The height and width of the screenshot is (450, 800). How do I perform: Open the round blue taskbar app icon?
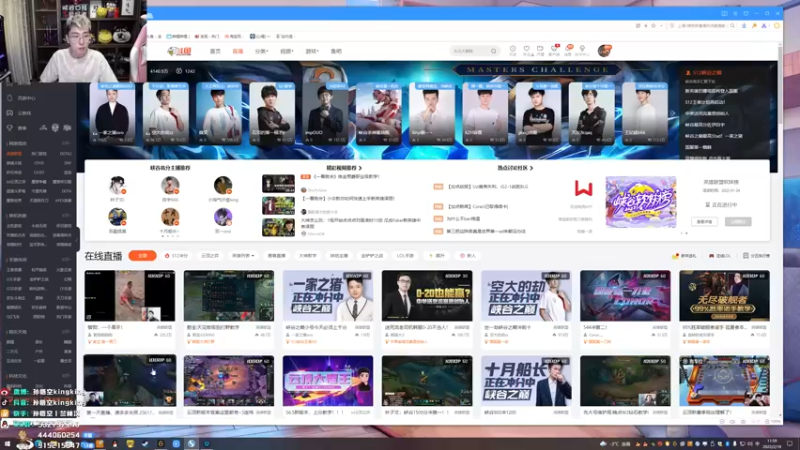pyautogui.click(x=176, y=444)
